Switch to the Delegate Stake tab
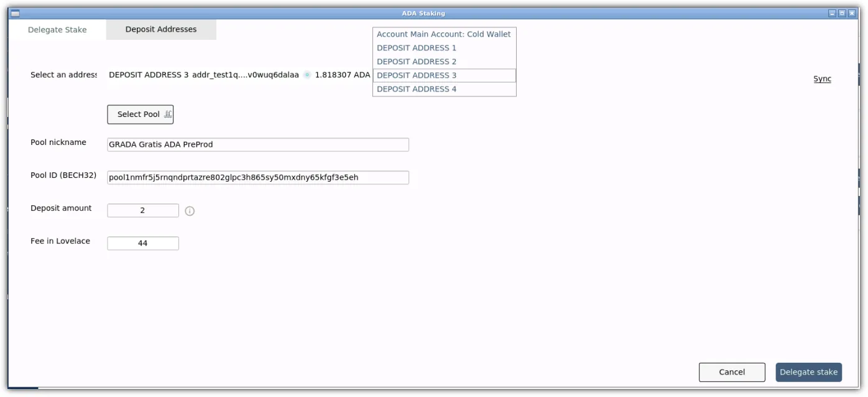Viewport: 868px width, 397px height. click(57, 30)
